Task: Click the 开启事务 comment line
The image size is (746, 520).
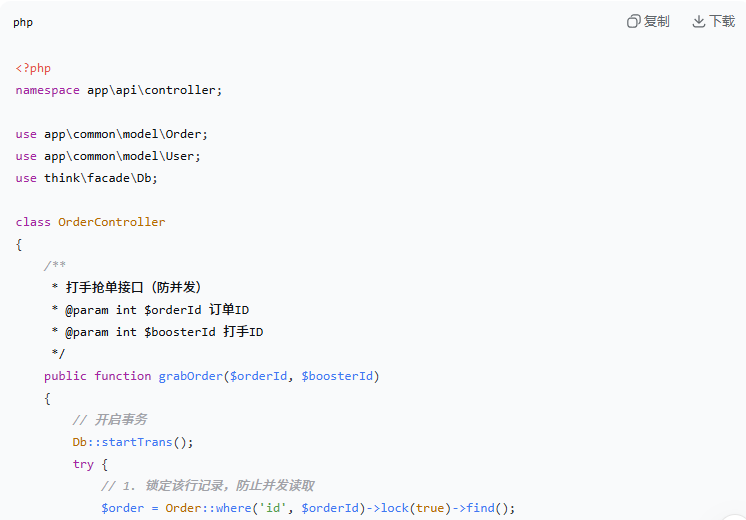Action: (x=110, y=420)
